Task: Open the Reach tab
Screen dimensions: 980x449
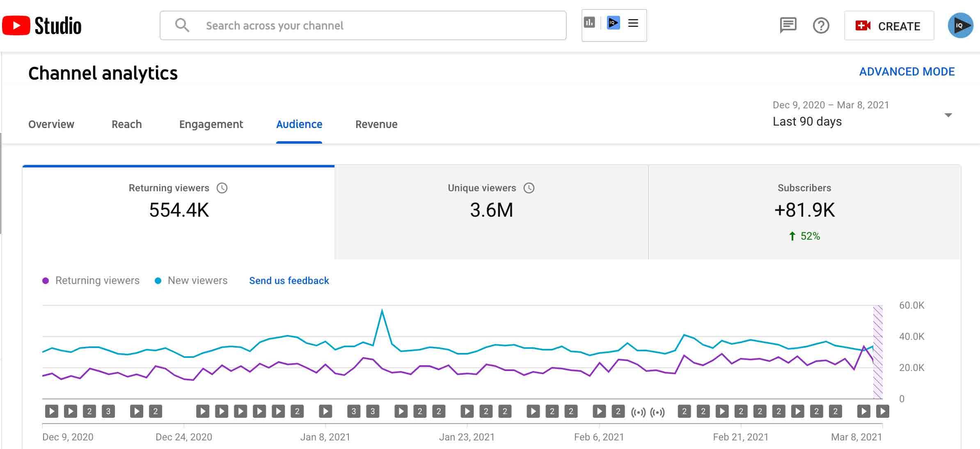Action: 126,124
